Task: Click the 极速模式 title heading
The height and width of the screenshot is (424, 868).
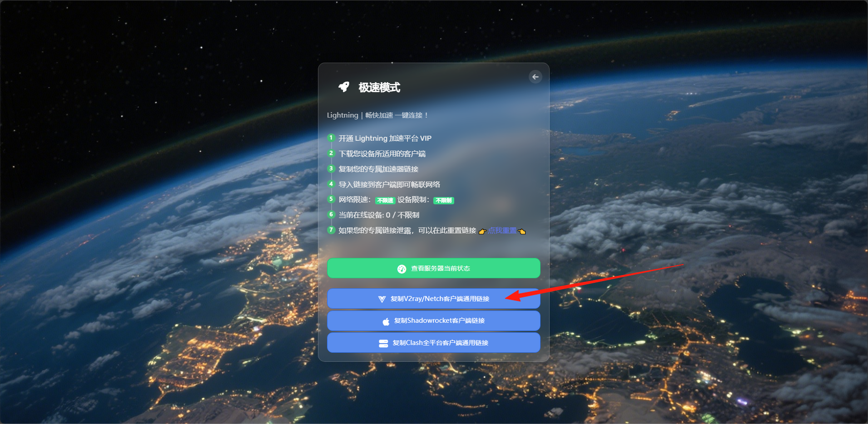Action: coord(379,87)
